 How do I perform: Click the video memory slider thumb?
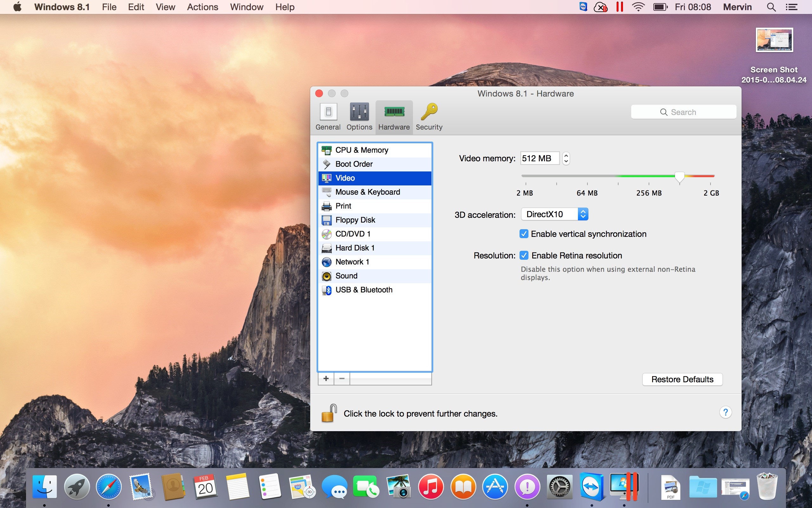click(679, 177)
